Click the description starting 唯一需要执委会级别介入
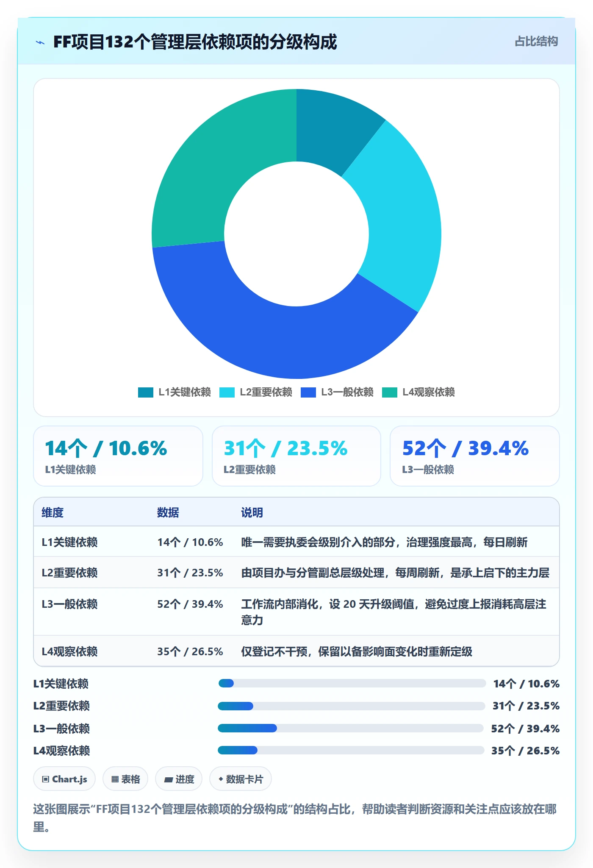 [384, 542]
